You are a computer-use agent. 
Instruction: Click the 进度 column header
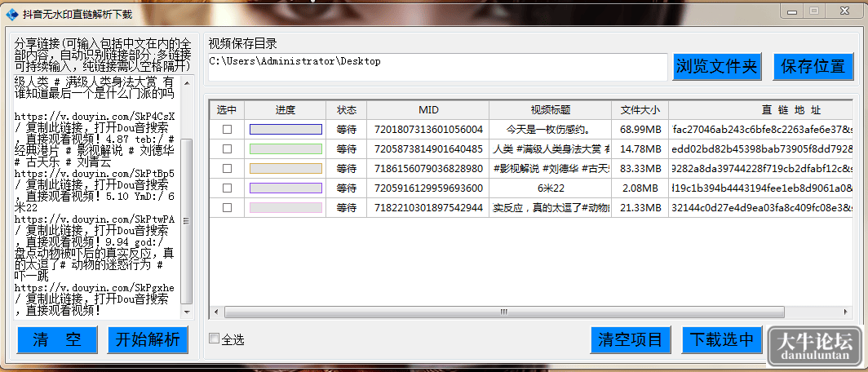pyautogui.click(x=285, y=110)
